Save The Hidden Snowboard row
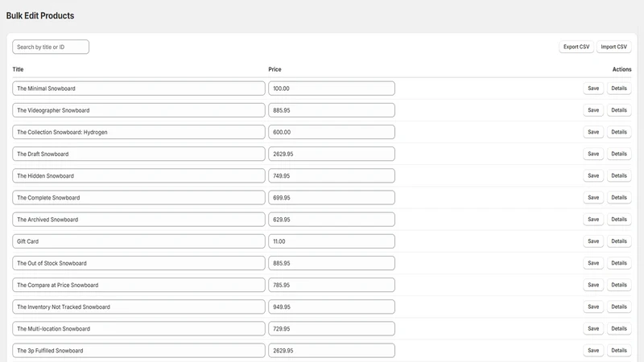The height and width of the screenshot is (362, 644). coord(593,175)
